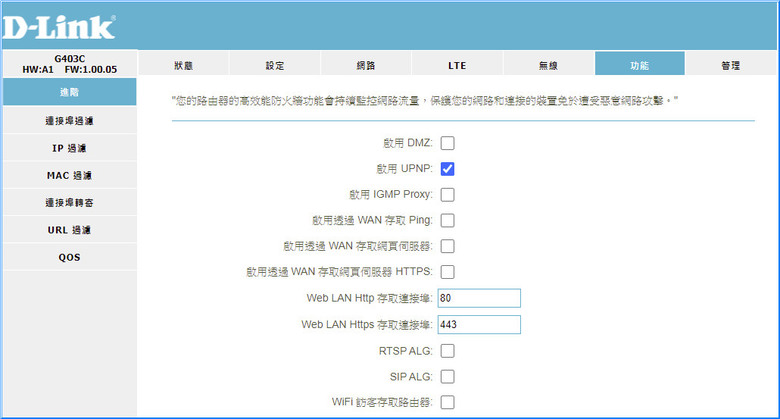Viewport: 780px width, 419px height.
Task: Enable the IGMP Proxy checkbox
Action: click(447, 195)
